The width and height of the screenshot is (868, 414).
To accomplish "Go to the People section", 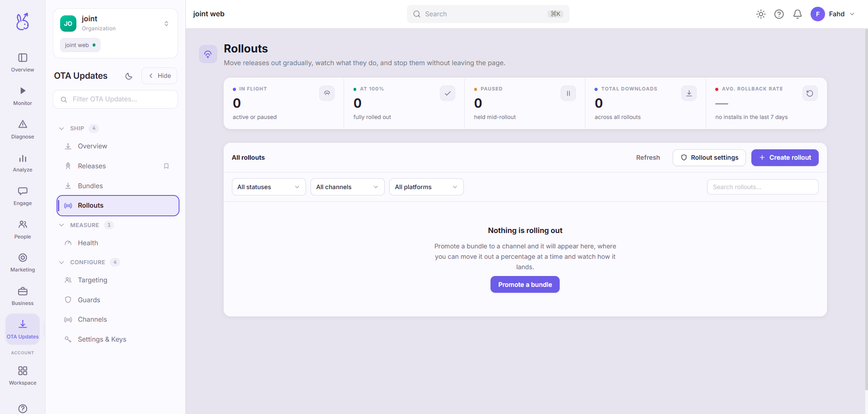I will (23, 230).
